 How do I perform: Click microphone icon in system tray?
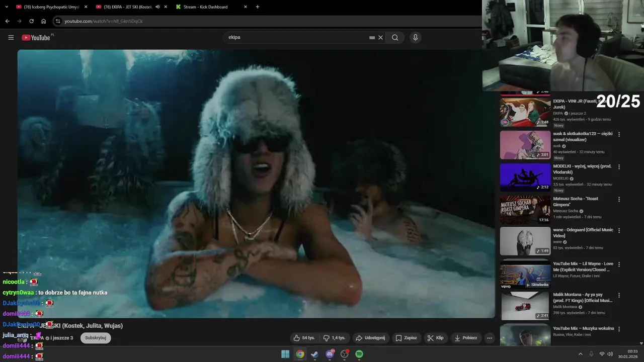pos(591,354)
